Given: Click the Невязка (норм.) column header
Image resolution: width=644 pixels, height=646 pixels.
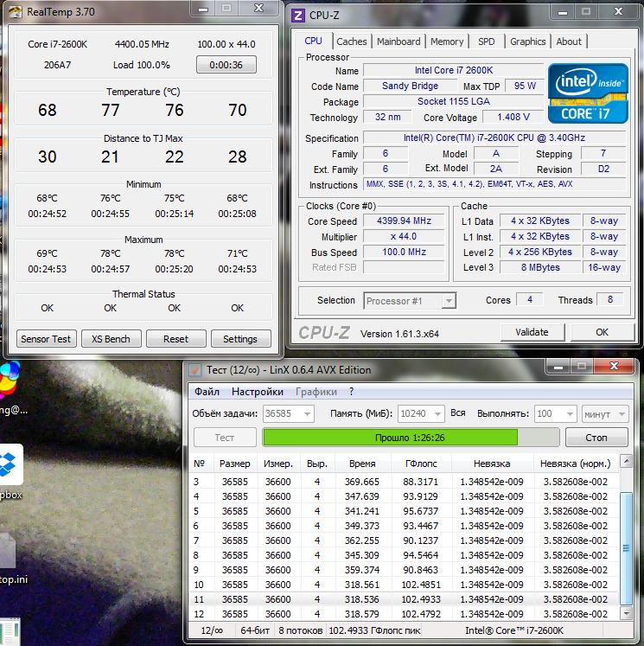Looking at the screenshot, I should [575, 464].
